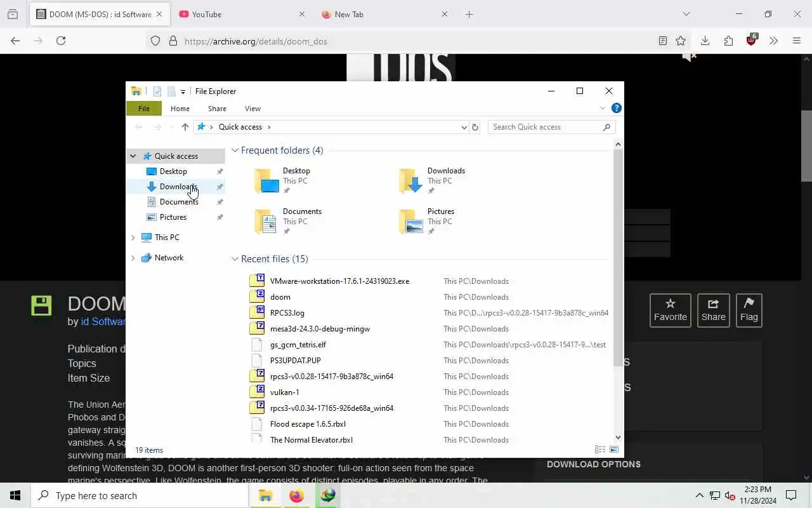Open the Share ribbon tab
This screenshot has width=812, height=508.
pos(217,109)
